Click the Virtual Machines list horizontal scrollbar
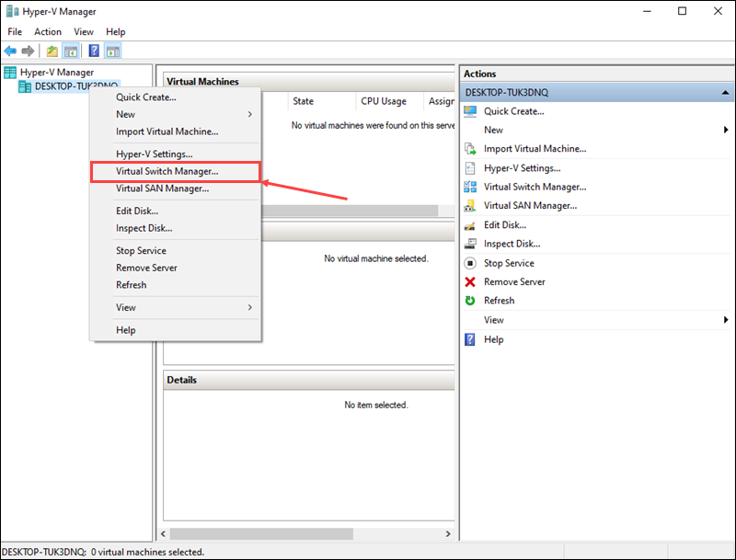The image size is (736, 560). tap(350, 211)
